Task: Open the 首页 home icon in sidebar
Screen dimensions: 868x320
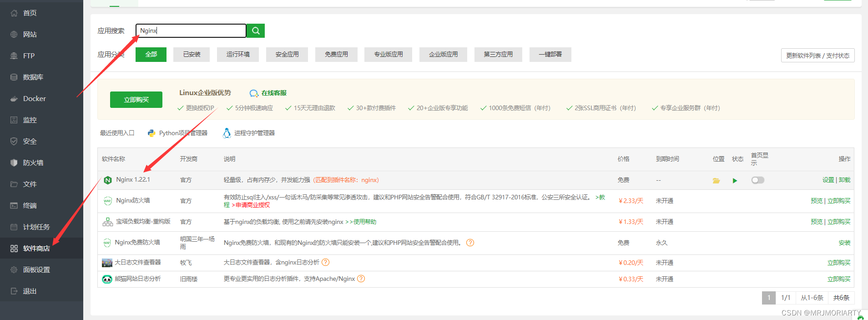Action: tap(14, 13)
